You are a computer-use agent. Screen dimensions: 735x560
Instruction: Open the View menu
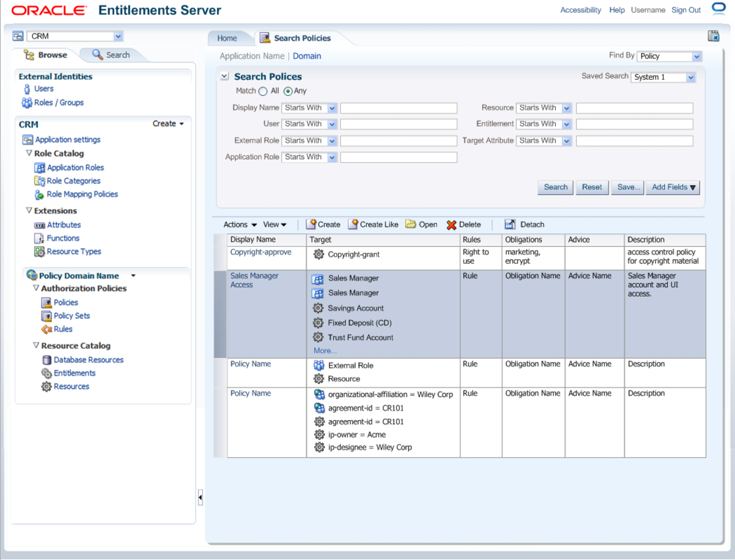tap(274, 225)
